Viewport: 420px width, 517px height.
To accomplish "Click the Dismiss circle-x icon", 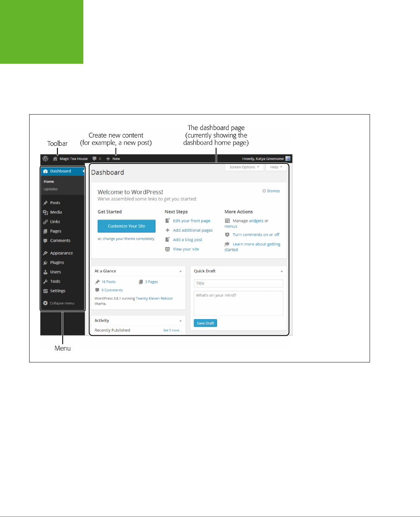I will tap(264, 191).
